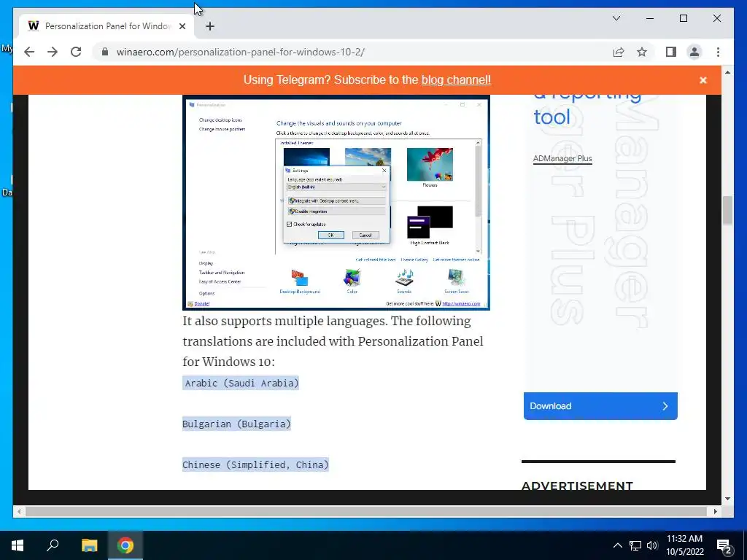Click the page scrollbar up arrow
747x560 pixels.
click(x=727, y=72)
